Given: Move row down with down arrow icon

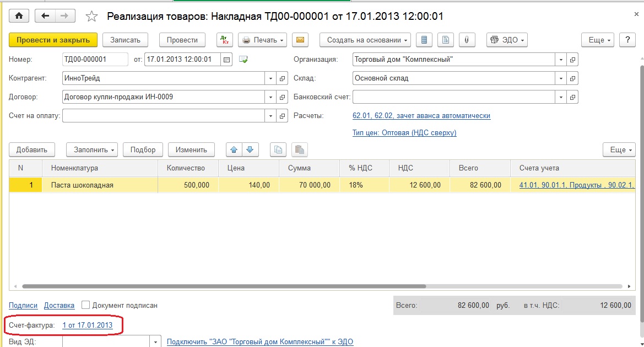Looking at the screenshot, I should (x=250, y=150).
